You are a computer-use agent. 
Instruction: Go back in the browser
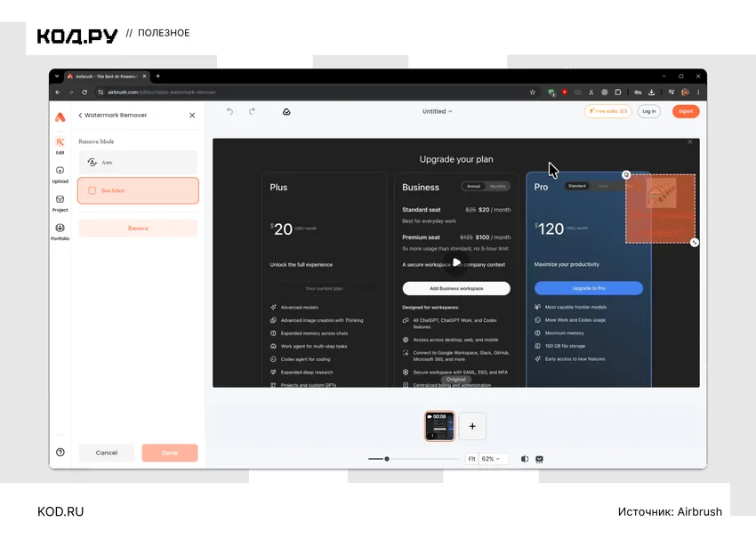tap(58, 92)
